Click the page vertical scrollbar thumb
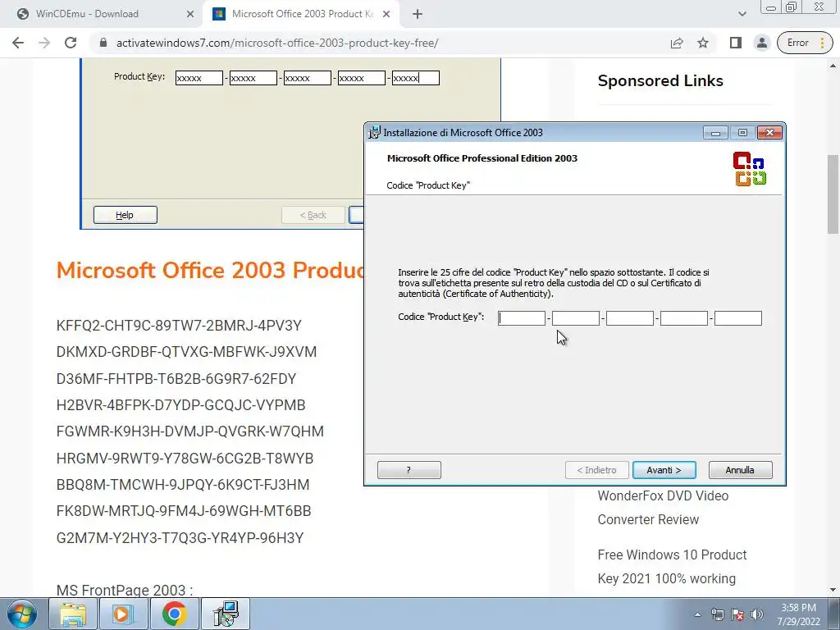Screen dimensions: 840x630 833,194
